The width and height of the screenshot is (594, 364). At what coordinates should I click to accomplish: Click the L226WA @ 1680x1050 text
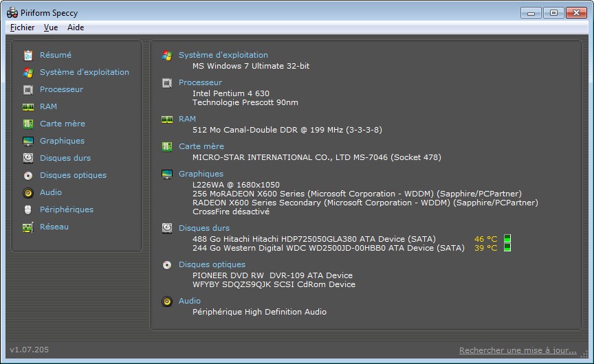tap(236, 185)
